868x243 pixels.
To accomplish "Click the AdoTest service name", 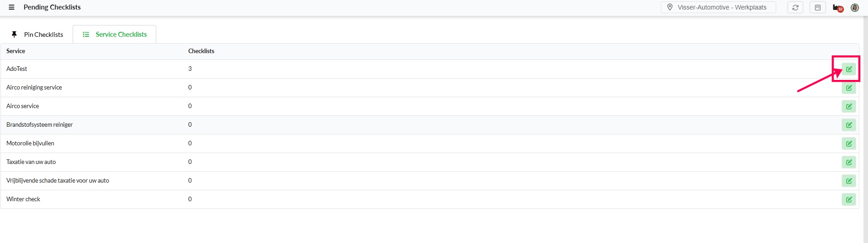I will (17, 69).
